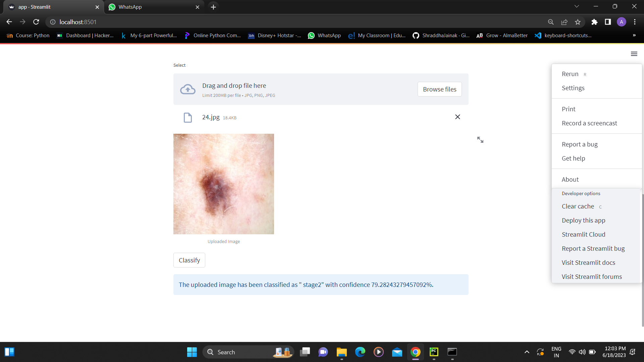Expand the uploaded image to fullscreen
The image size is (644, 362).
pyautogui.click(x=480, y=139)
